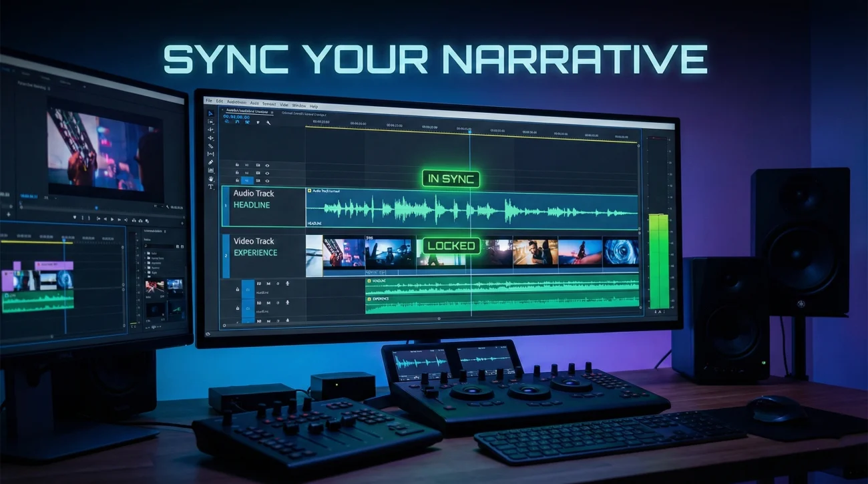Select the Rolling Edit tool below Ripple Edit
This screenshot has width=868, height=484.
click(x=210, y=138)
